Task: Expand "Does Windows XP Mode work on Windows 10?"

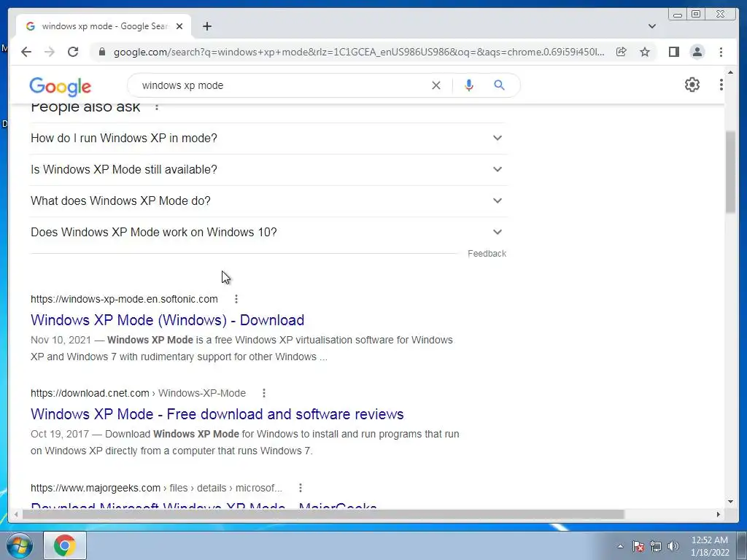Action: click(x=268, y=233)
